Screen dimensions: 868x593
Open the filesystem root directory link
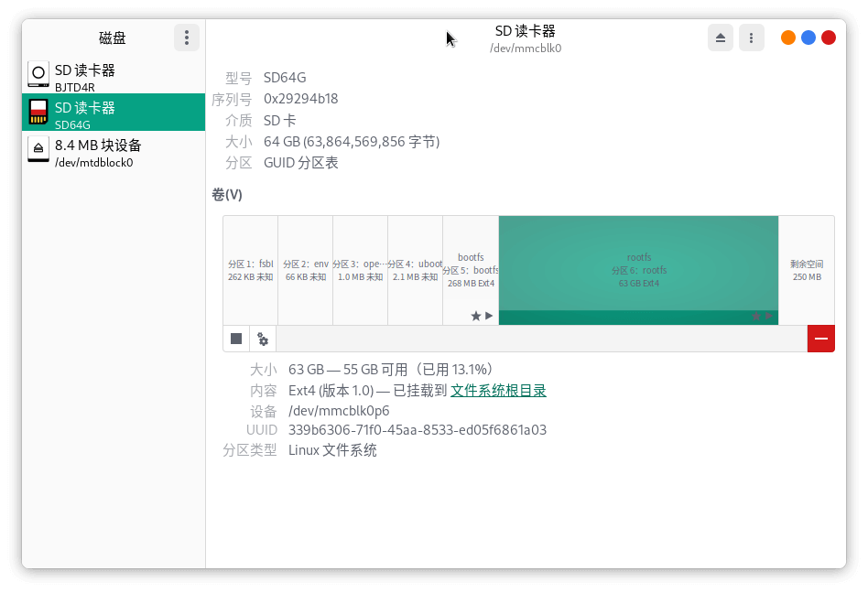[498, 391]
